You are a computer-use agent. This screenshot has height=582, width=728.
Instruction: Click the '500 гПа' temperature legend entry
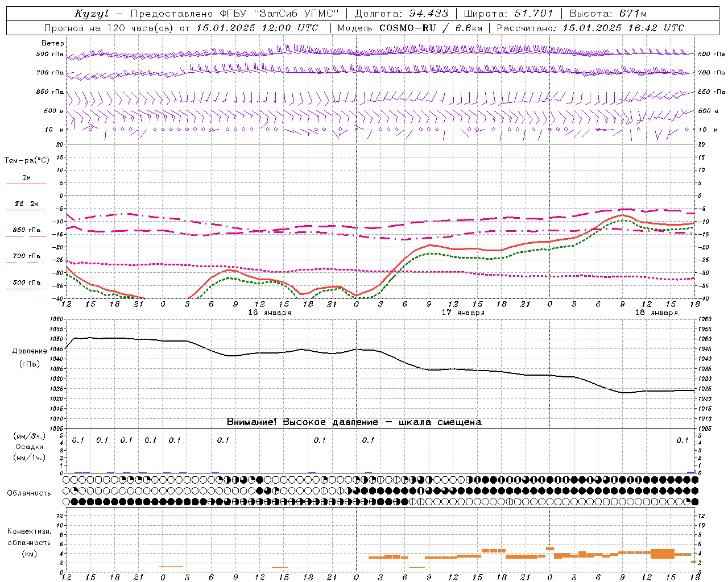point(27,282)
